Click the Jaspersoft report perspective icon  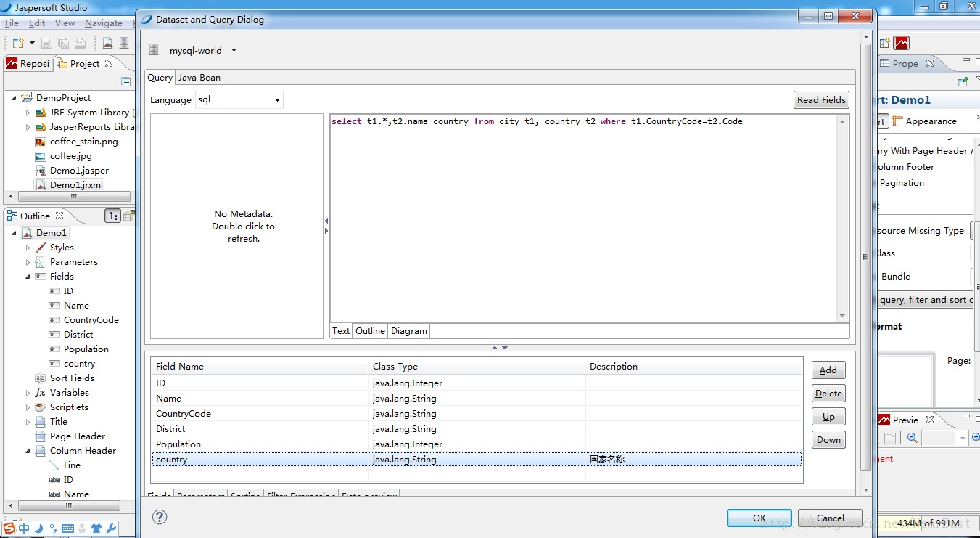[x=901, y=44]
